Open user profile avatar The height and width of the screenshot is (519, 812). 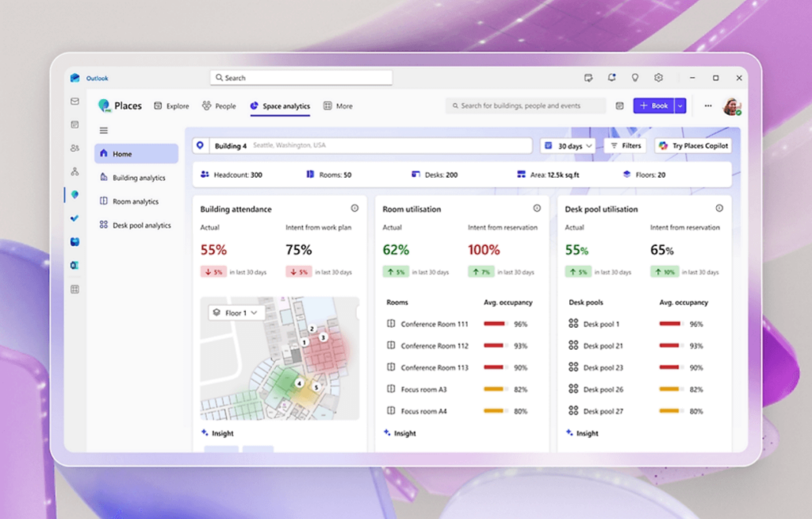732,106
